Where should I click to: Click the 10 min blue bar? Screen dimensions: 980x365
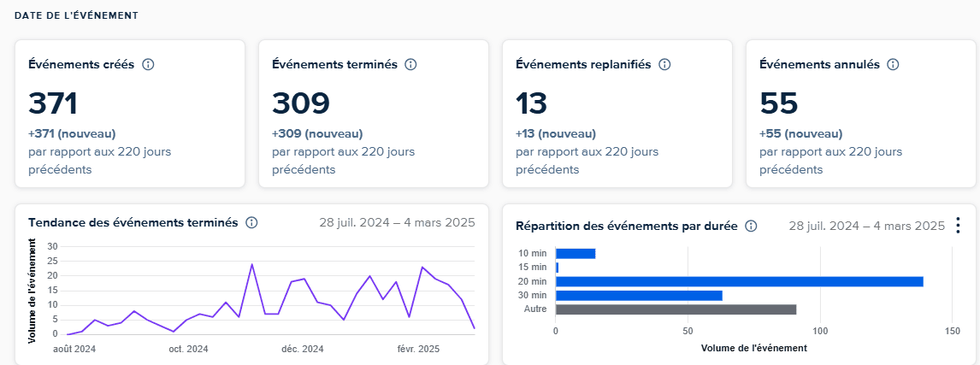click(x=575, y=253)
